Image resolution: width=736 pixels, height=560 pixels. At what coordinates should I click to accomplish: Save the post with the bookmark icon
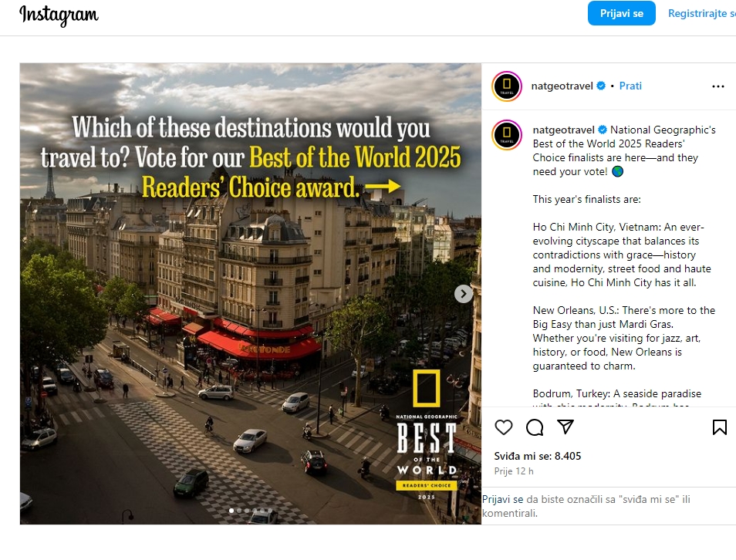coord(719,427)
